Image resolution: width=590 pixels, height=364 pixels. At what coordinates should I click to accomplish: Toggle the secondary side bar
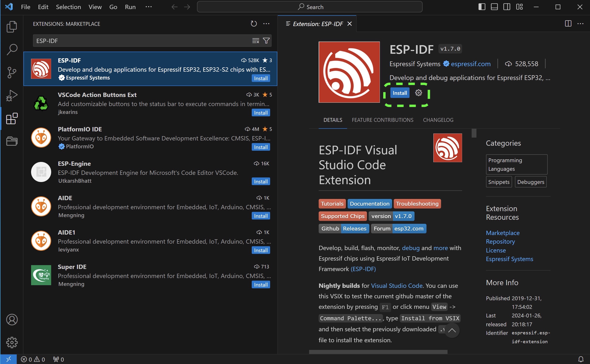tap(507, 7)
